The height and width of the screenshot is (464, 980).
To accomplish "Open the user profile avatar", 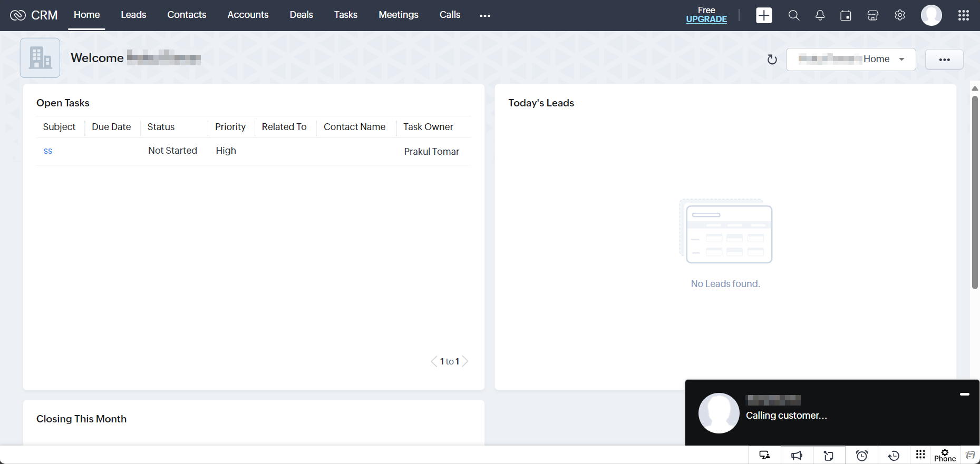I will [932, 15].
